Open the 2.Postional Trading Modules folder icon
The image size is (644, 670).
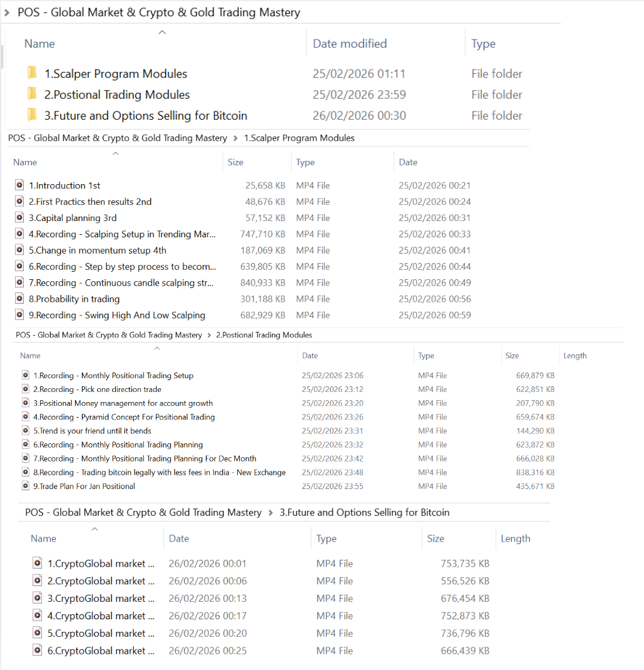coord(32,95)
